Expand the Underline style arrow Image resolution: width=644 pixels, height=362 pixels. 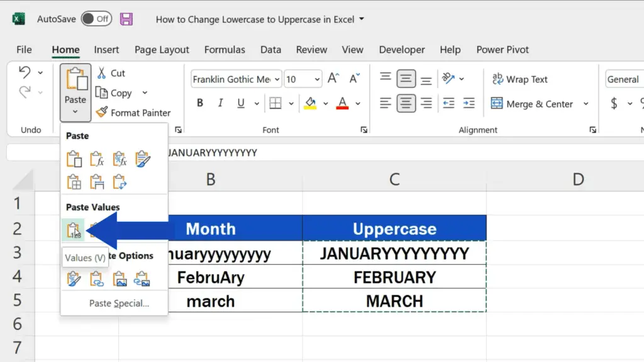(x=257, y=104)
